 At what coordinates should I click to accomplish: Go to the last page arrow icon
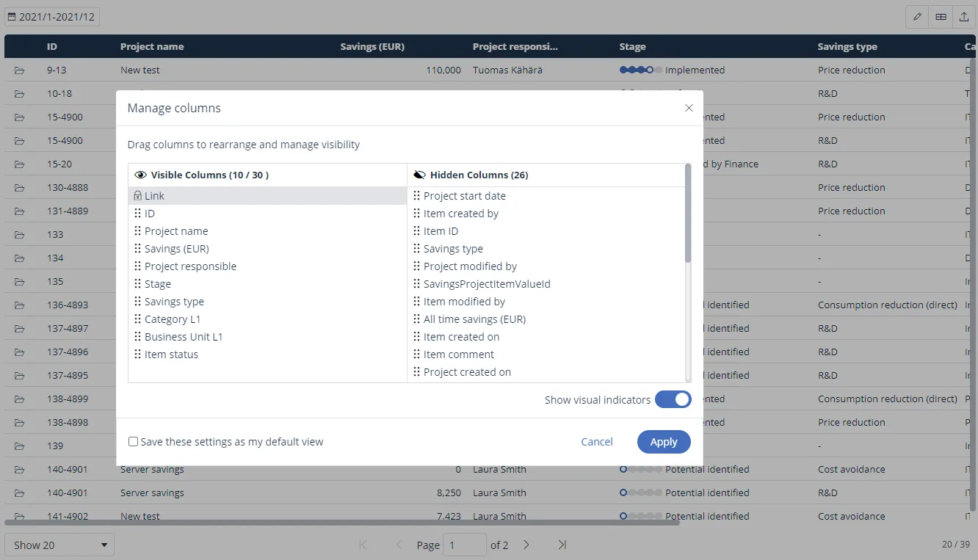(x=562, y=545)
